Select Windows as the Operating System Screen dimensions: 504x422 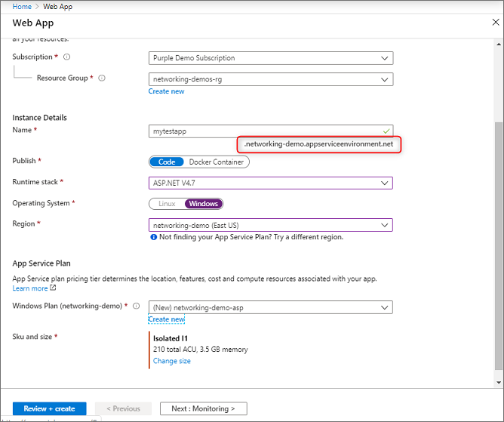coord(203,204)
